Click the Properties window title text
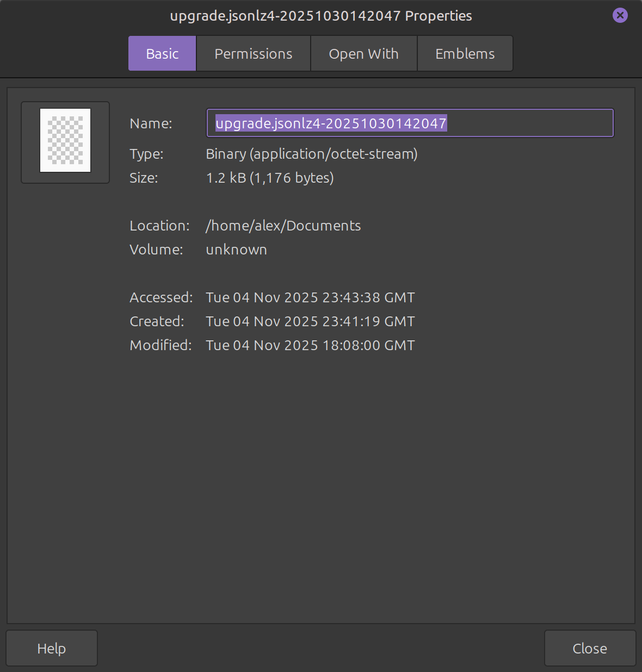This screenshot has width=642, height=672. click(321, 16)
